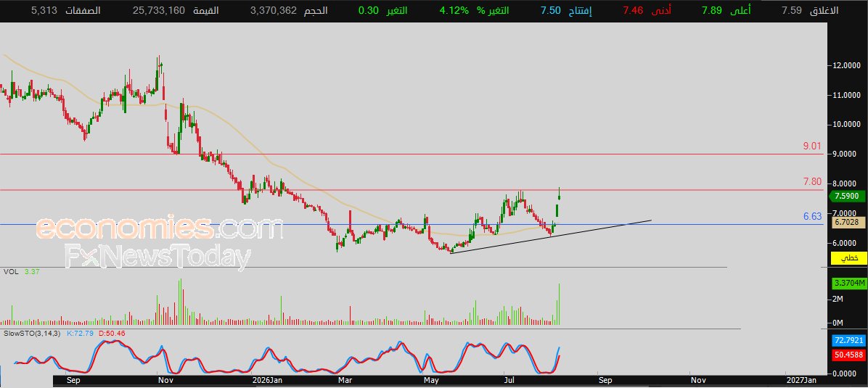868x388 pixels.
Task: Click the tallest latest green volume bar
Action: 560,304
